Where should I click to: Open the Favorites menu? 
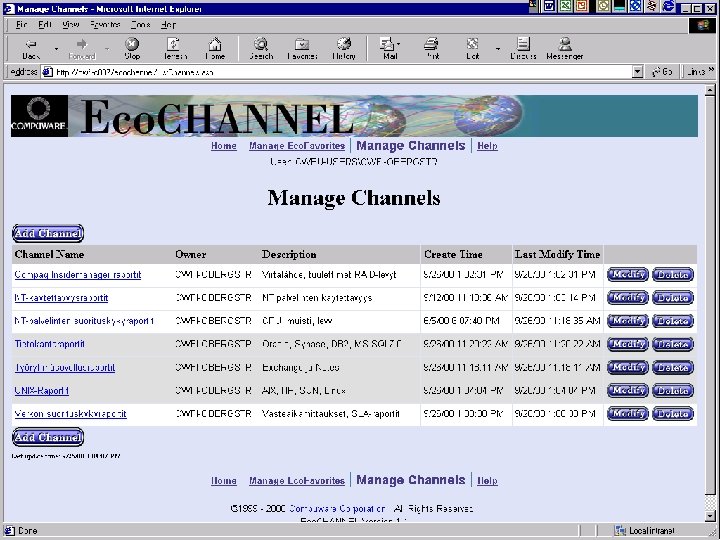tap(105, 25)
